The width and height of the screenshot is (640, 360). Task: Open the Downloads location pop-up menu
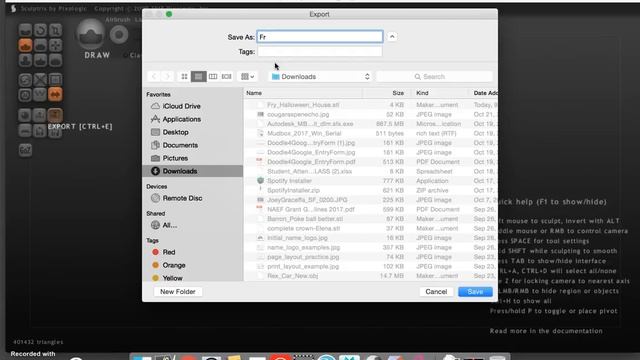(x=321, y=77)
